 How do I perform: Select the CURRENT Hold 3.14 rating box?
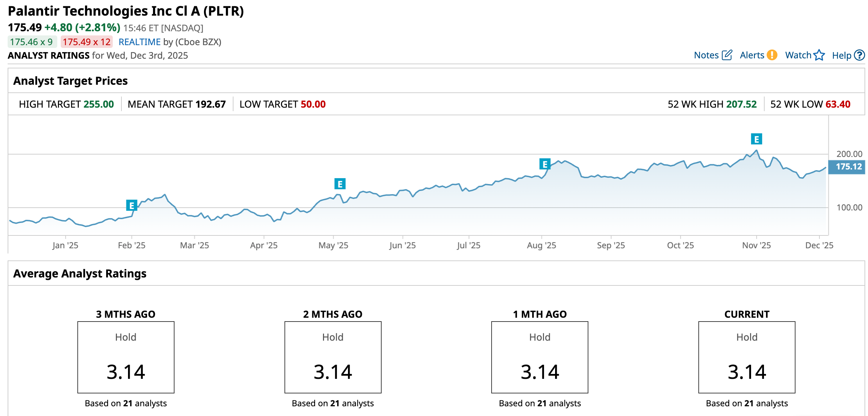coord(747,357)
